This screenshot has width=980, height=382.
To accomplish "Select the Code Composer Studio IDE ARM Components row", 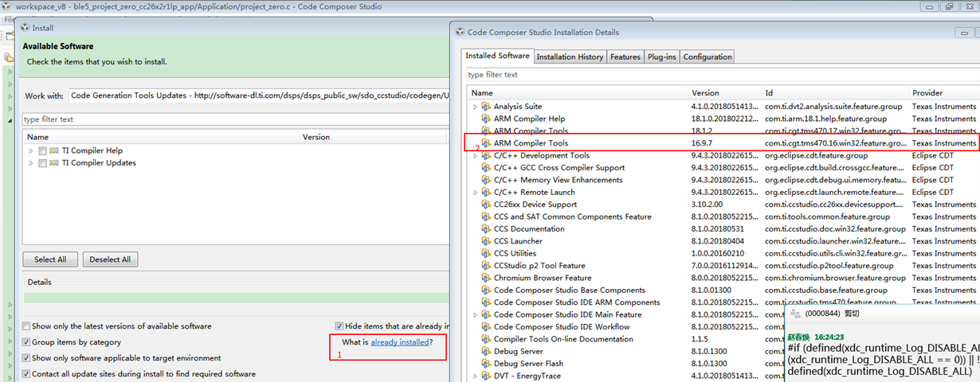I will 723,302.
